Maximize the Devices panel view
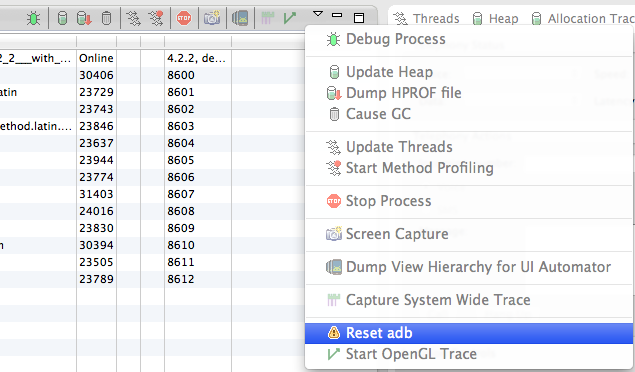This screenshot has width=635, height=372. coord(359,18)
